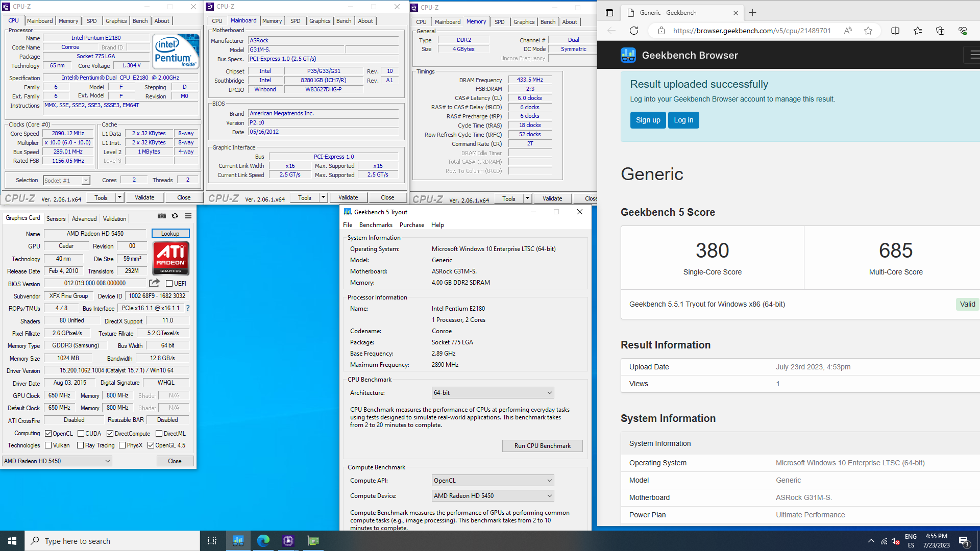Open the Tools dropdown arrow in first CPU-Z window
980x551 pixels.
(x=119, y=197)
